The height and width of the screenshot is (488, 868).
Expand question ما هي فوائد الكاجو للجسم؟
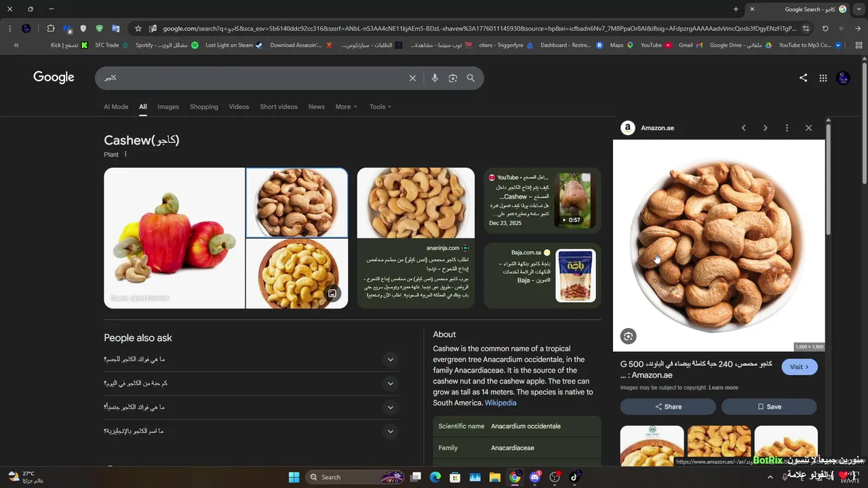pyautogui.click(x=251, y=359)
